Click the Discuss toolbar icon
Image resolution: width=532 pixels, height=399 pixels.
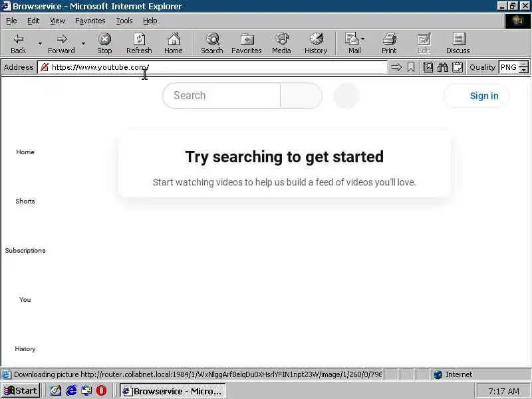click(458, 43)
